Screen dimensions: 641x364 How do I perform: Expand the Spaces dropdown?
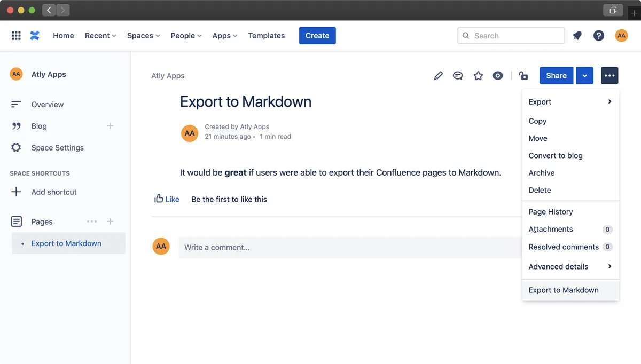pos(144,36)
